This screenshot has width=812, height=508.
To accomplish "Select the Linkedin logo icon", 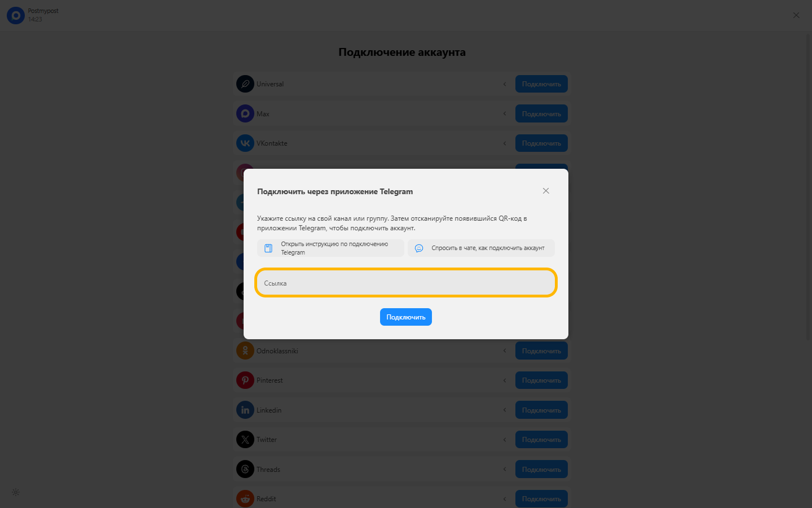I will (x=245, y=410).
